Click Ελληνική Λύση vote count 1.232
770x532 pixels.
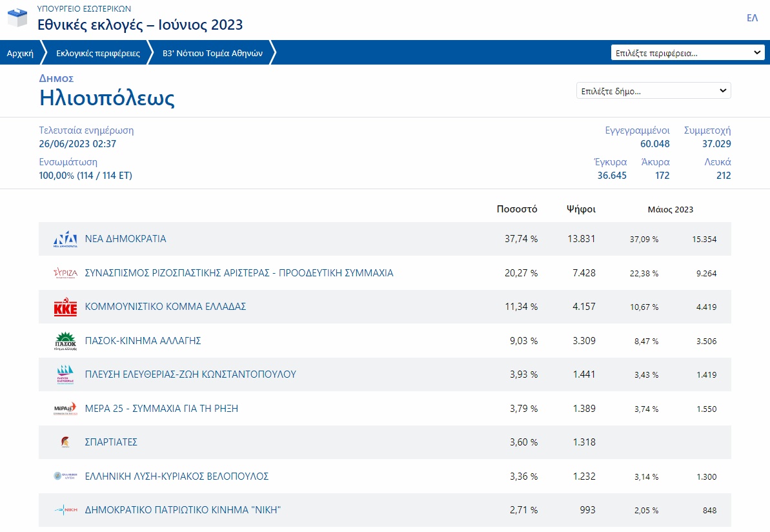584,476
